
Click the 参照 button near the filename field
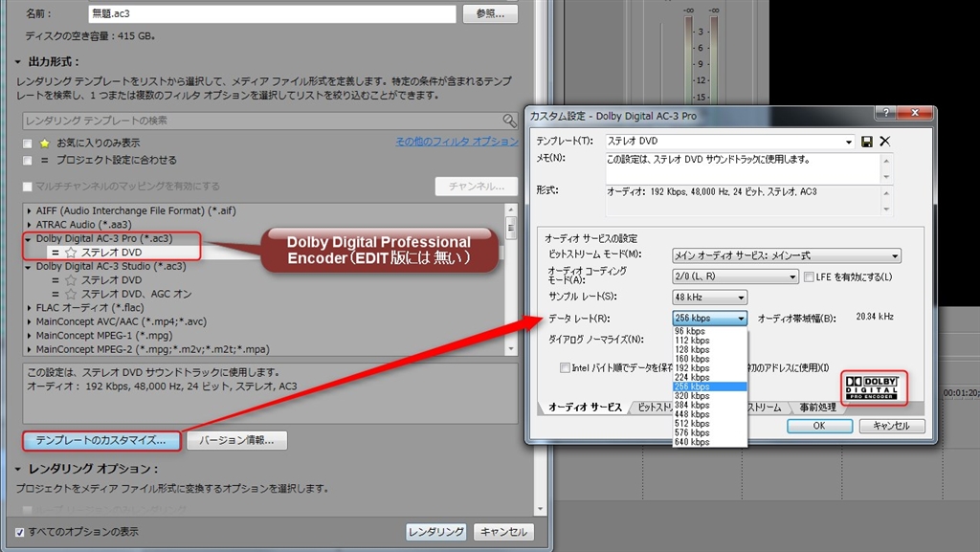[x=489, y=13]
